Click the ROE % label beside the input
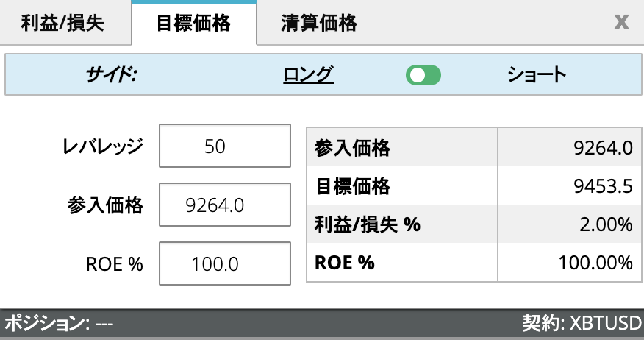This screenshot has height=340, width=644. (114, 264)
